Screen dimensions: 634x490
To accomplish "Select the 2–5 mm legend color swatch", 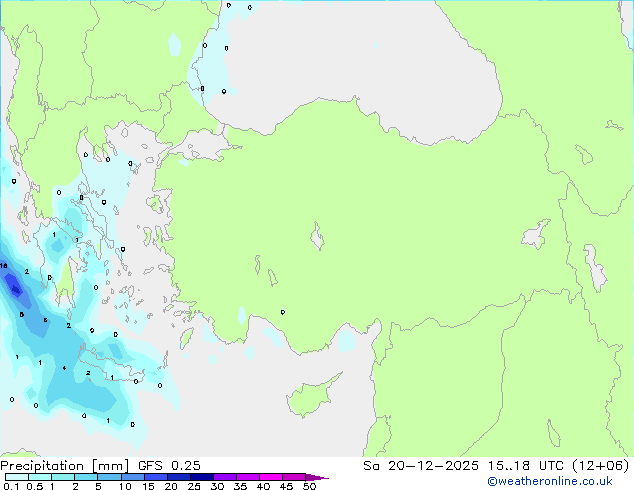I will [86, 477].
